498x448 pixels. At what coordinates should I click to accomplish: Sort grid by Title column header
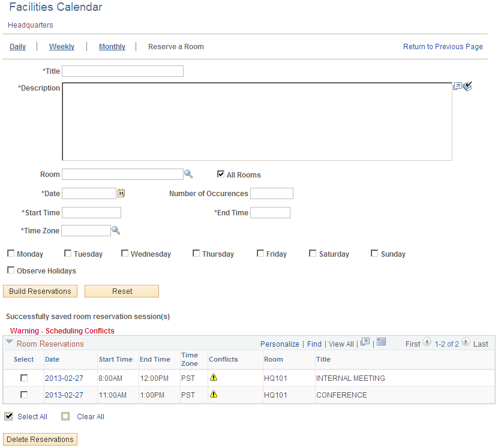(323, 359)
